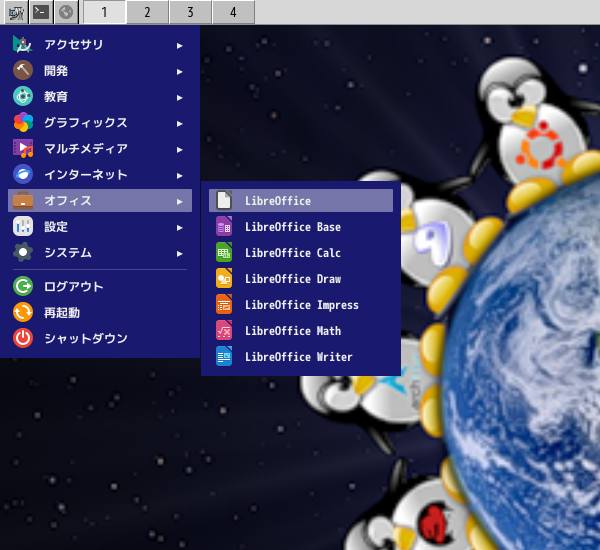600x550 pixels.
Task: Click the LibreOffice Calc green icon
Action: tap(224, 253)
